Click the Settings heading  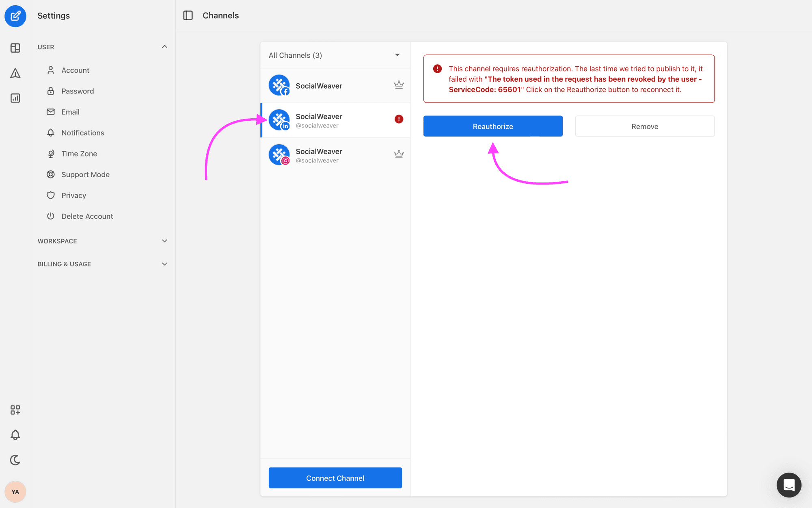54,16
